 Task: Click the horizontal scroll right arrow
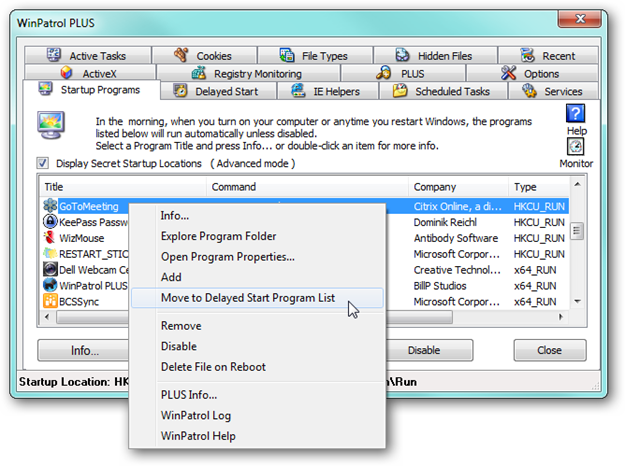(x=561, y=317)
